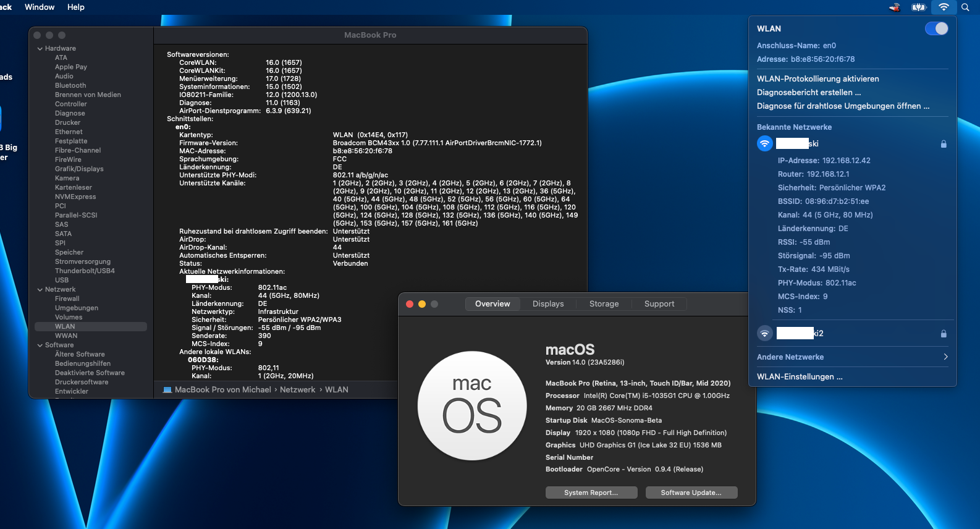Open Spotlight search magnifier icon

tap(965, 7)
